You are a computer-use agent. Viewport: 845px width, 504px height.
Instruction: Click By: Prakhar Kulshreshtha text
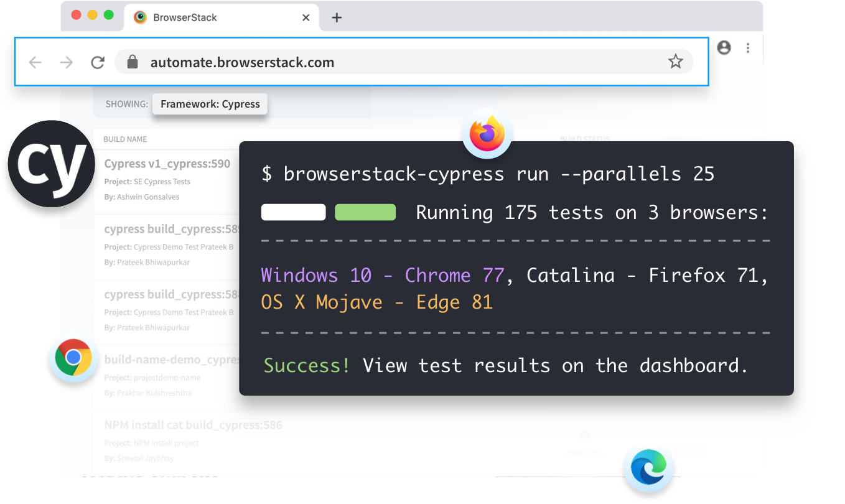[x=149, y=393]
